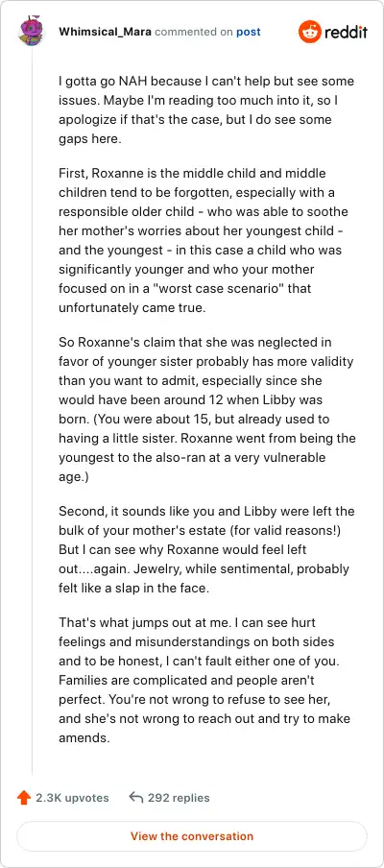384x868 pixels.
Task: Click the 2.3K upvotes count
Action: (72, 798)
